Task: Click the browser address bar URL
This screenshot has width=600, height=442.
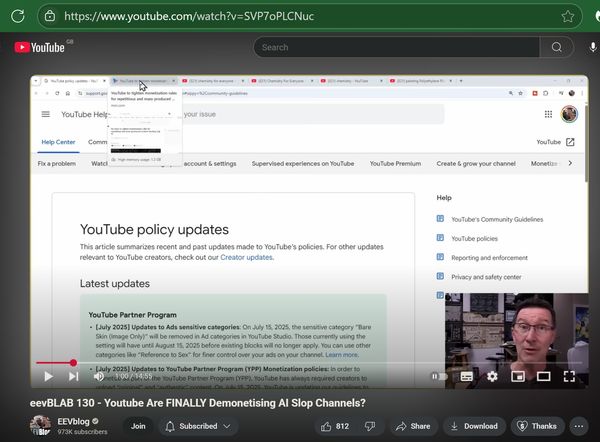Action: coord(189,16)
